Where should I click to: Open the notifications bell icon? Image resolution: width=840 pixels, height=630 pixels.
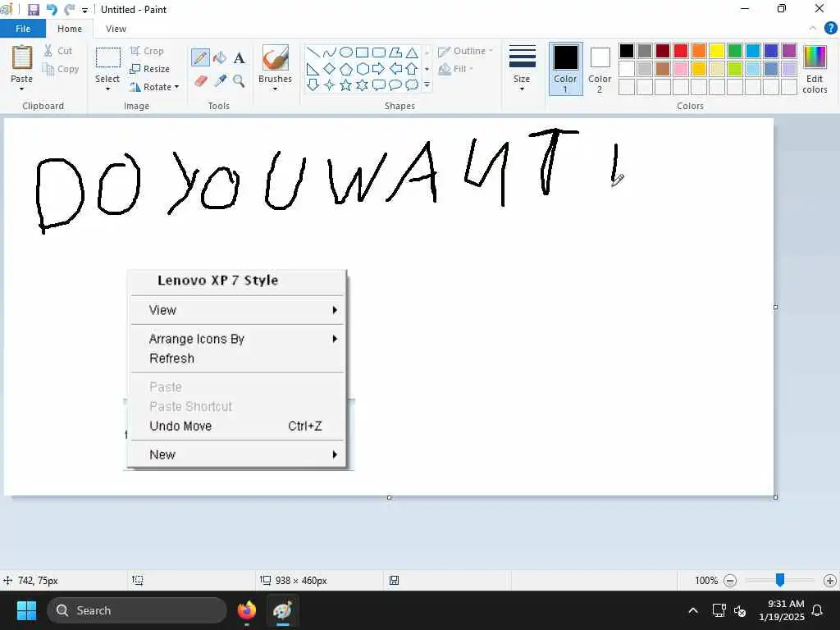tap(818, 610)
